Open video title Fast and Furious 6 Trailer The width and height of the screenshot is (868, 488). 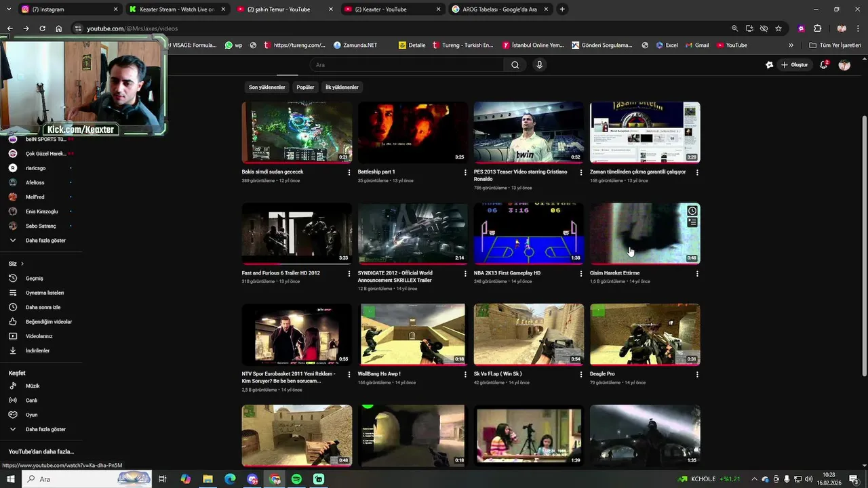pos(281,273)
